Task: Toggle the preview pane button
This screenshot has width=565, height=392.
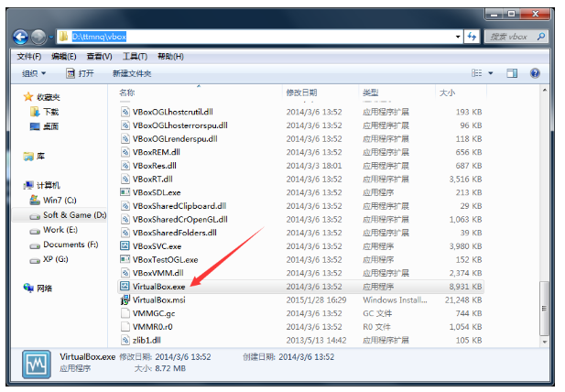Action: click(512, 73)
